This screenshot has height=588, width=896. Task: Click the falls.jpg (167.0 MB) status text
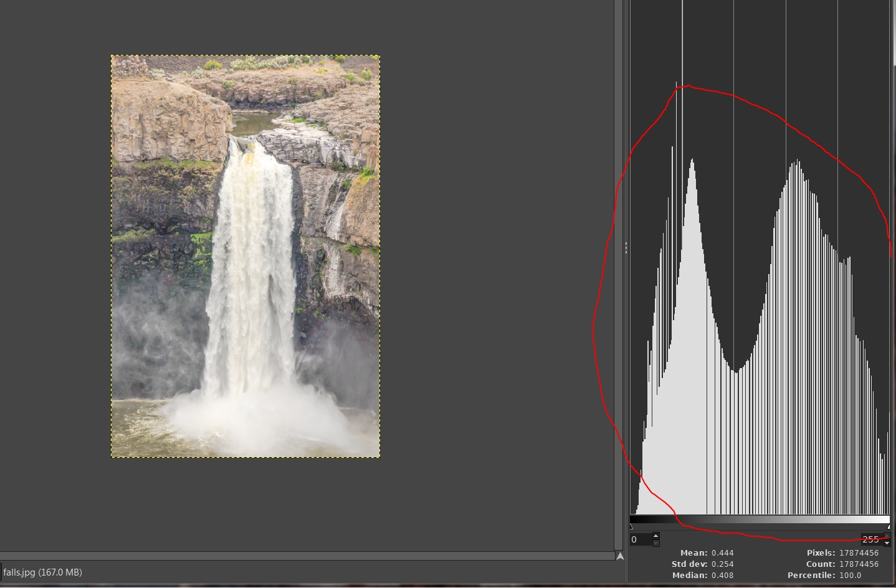pos(42,572)
